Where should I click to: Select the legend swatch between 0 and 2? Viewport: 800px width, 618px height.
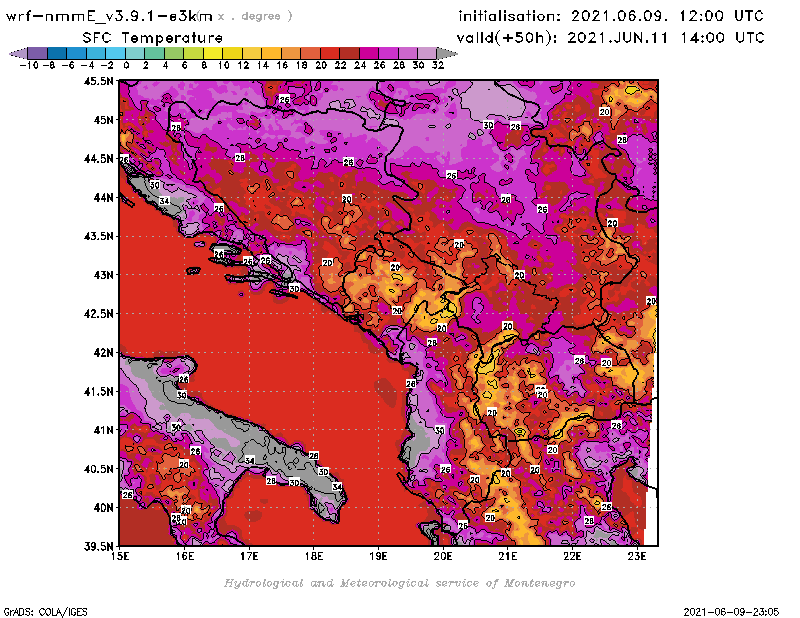pos(135,53)
